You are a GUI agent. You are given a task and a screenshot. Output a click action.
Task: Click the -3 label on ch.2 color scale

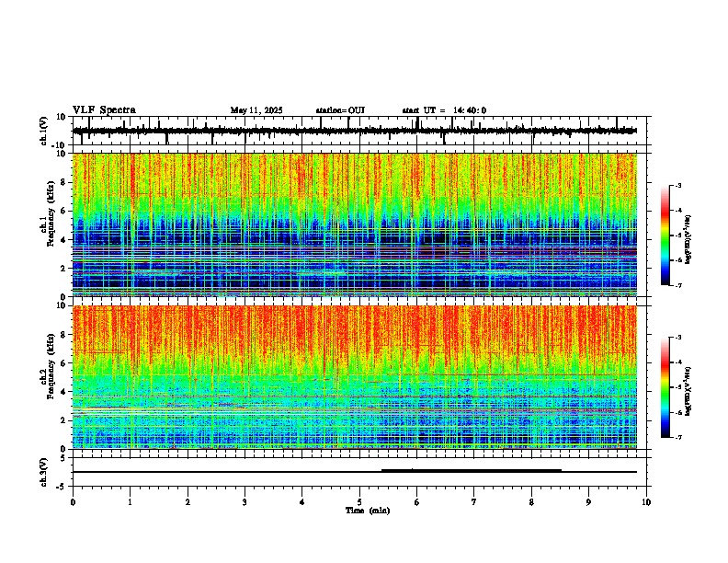[677, 338]
